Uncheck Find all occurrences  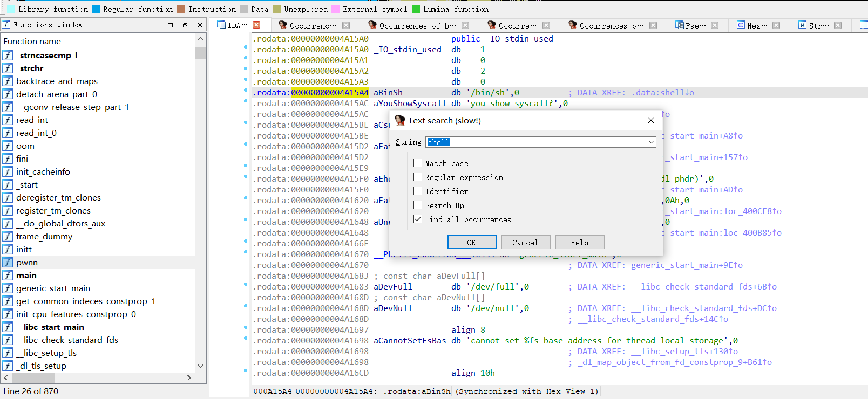pos(418,219)
